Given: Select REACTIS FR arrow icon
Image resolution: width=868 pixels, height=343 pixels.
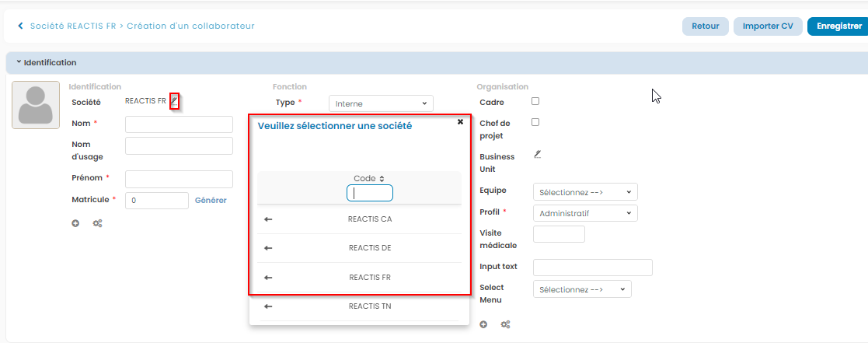Looking at the screenshot, I should coord(268,277).
